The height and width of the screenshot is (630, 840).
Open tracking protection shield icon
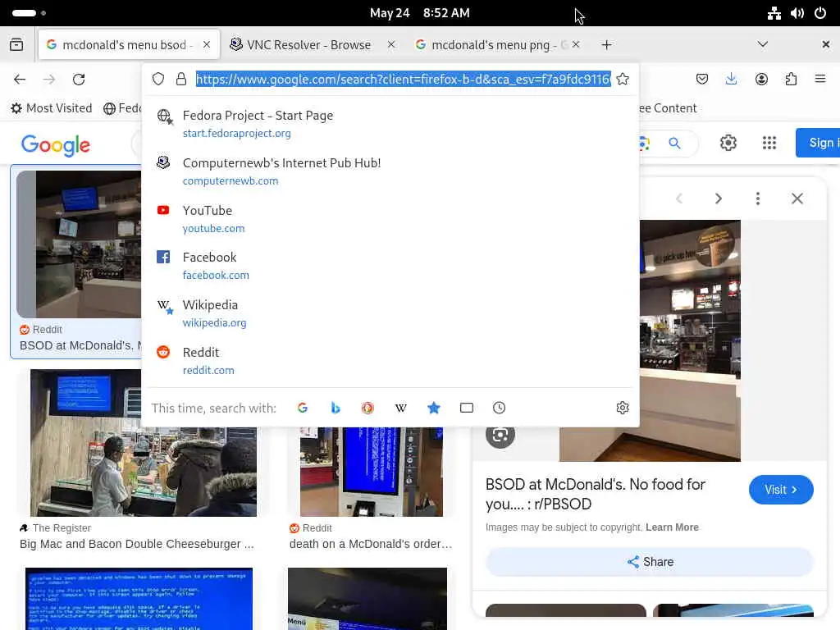[x=158, y=80]
